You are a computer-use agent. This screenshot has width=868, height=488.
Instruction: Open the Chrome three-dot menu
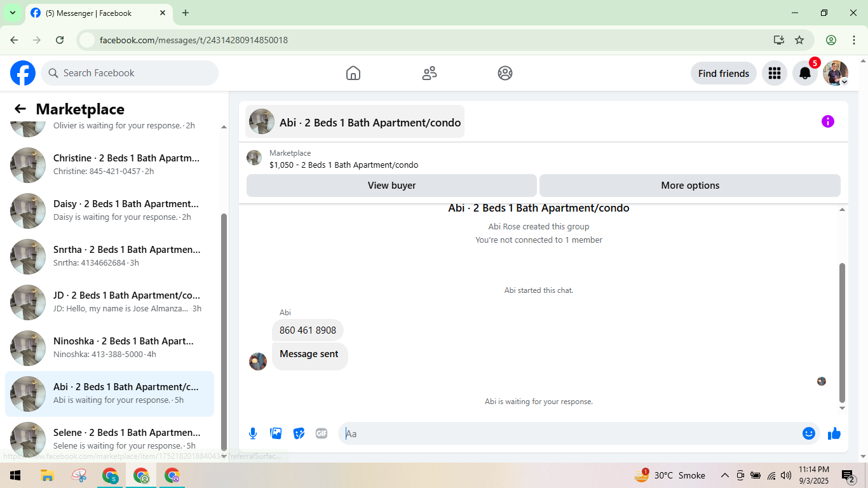[854, 40]
